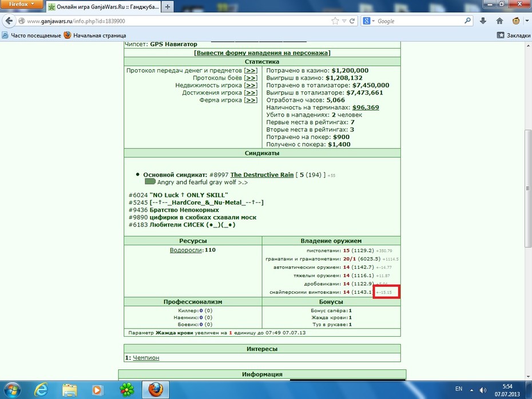532x399 pixels.
Task: Click '#6183 Любители СИСЕК' syndicate text
Action: click(182, 225)
